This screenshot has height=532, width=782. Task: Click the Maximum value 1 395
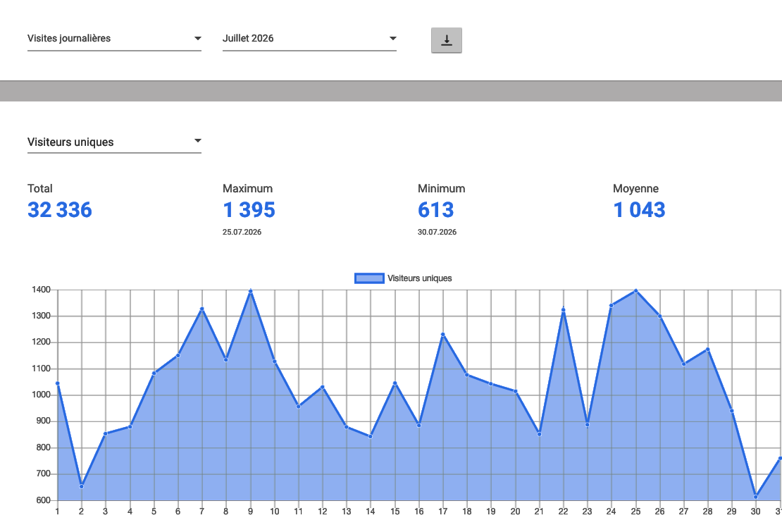coord(249,210)
